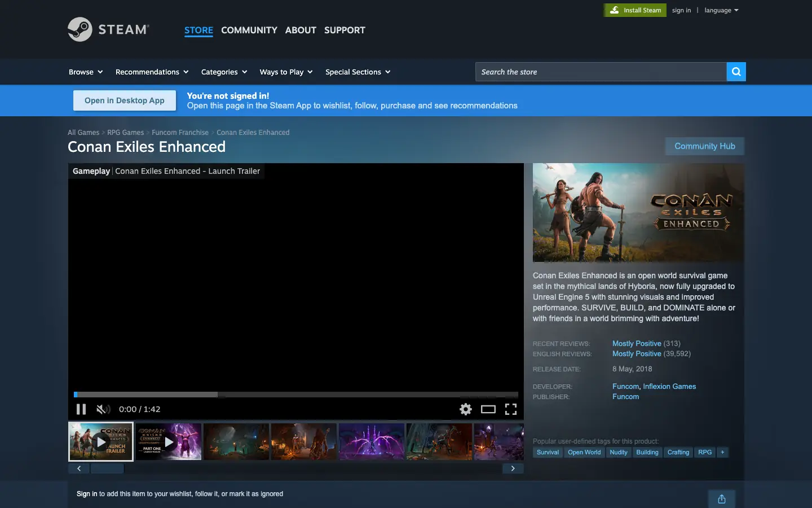Image resolution: width=812 pixels, height=508 pixels.
Task: Focus the Search the store field
Action: coord(601,72)
